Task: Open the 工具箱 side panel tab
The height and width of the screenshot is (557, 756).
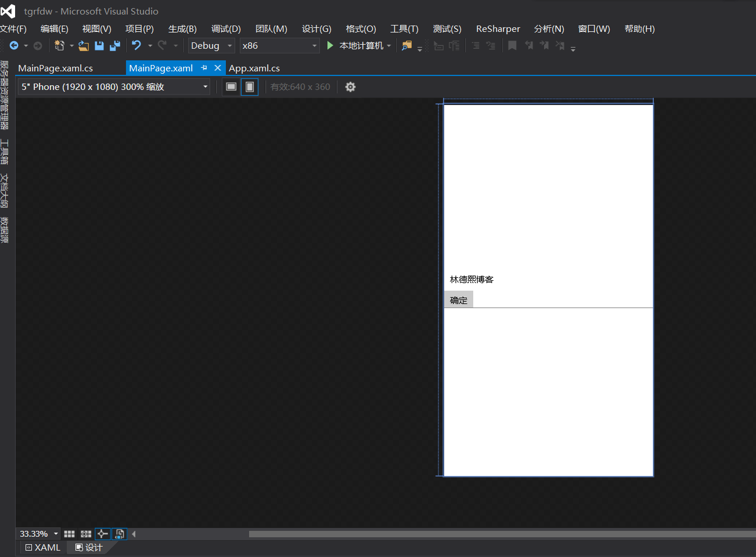Action: click(x=5, y=151)
